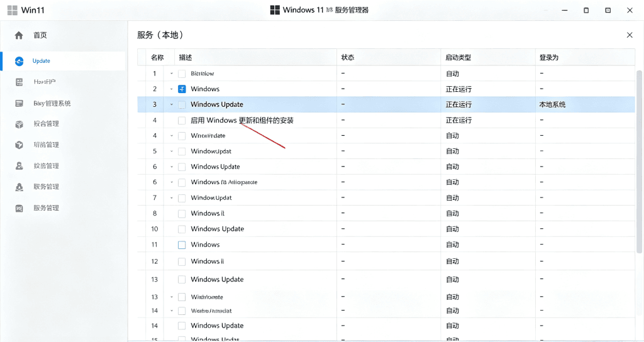Expand the arrow on row 2 Windows
The width and height of the screenshot is (644, 342).
(172, 89)
